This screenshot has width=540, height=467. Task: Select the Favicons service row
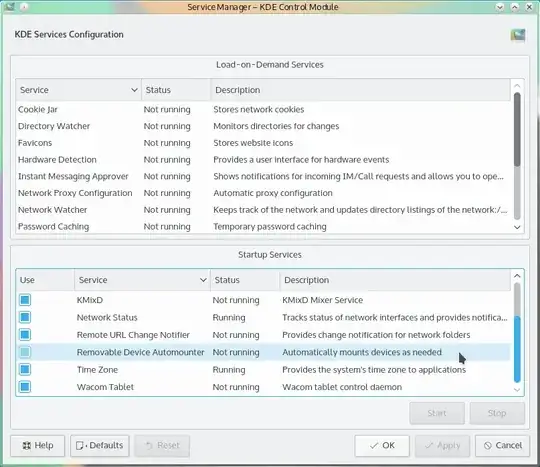pos(263,143)
